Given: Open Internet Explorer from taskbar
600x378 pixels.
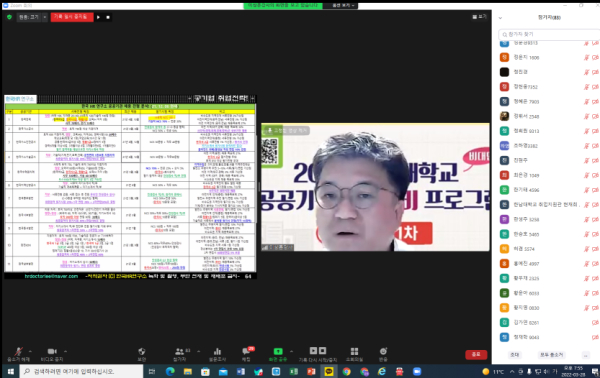Looking at the screenshot, I should tap(382, 371).
